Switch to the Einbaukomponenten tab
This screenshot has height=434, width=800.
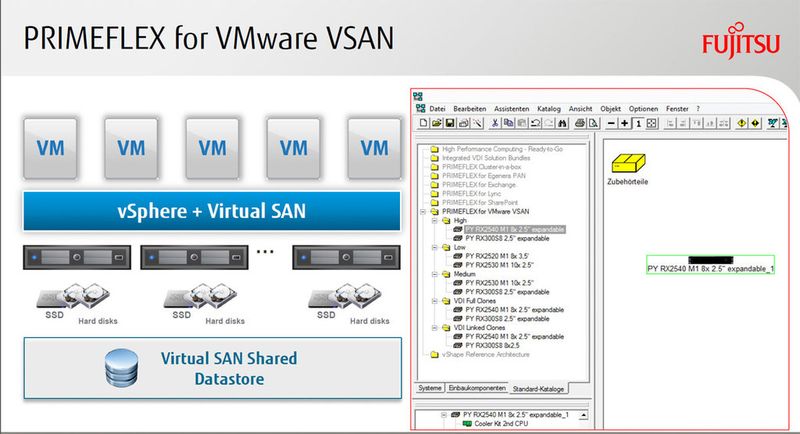(x=478, y=388)
